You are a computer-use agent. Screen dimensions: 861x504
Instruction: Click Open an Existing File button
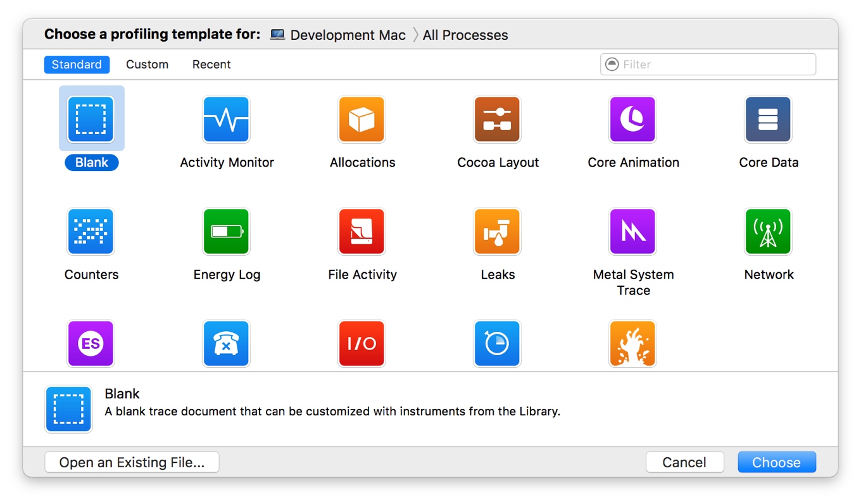(x=132, y=462)
